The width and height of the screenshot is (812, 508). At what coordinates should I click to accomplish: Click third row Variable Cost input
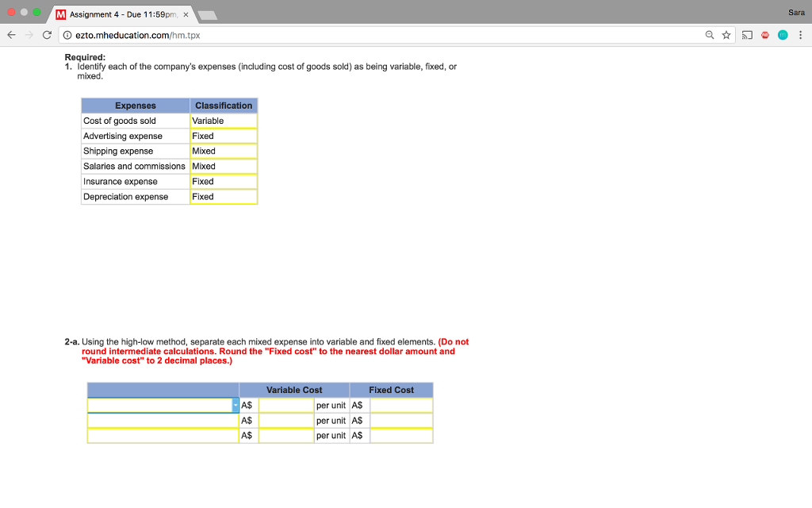286,436
